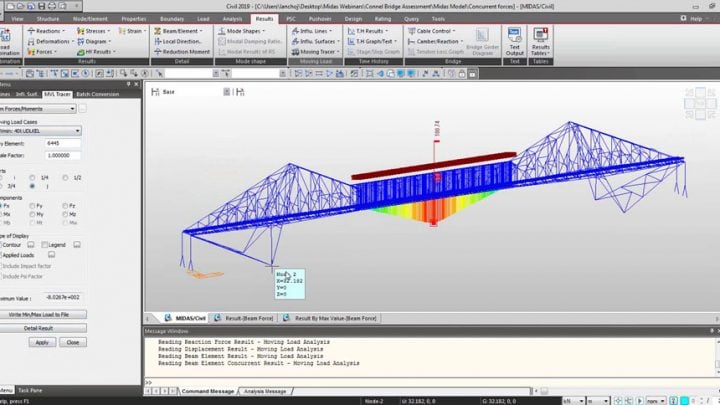Open Camber/Reaction tool

tap(435, 41)
